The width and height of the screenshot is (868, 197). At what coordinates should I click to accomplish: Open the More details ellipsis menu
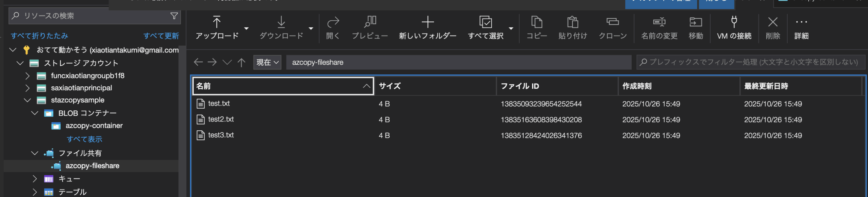click(801, 22)
